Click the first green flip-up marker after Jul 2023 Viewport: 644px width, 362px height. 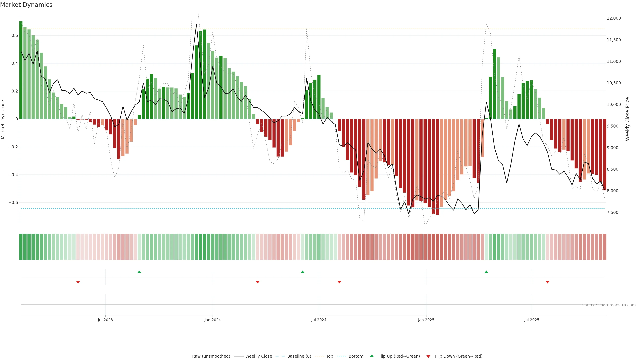(139, 272)
